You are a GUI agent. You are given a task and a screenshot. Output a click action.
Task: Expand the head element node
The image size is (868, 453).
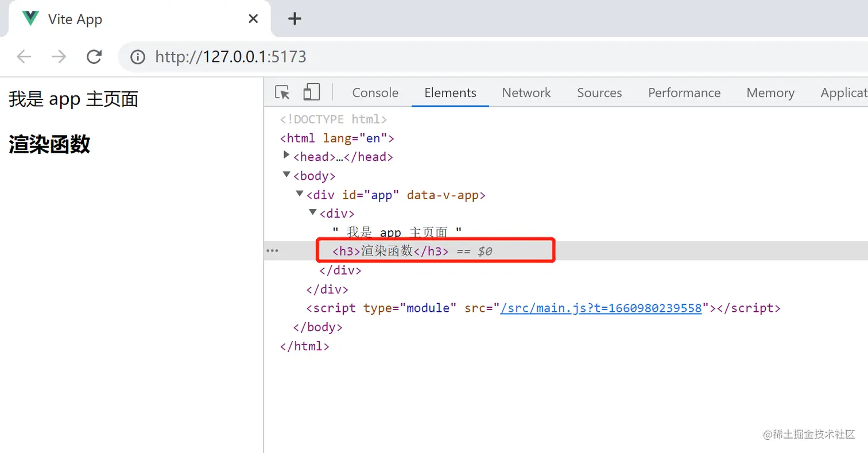[x=287, y=156]
